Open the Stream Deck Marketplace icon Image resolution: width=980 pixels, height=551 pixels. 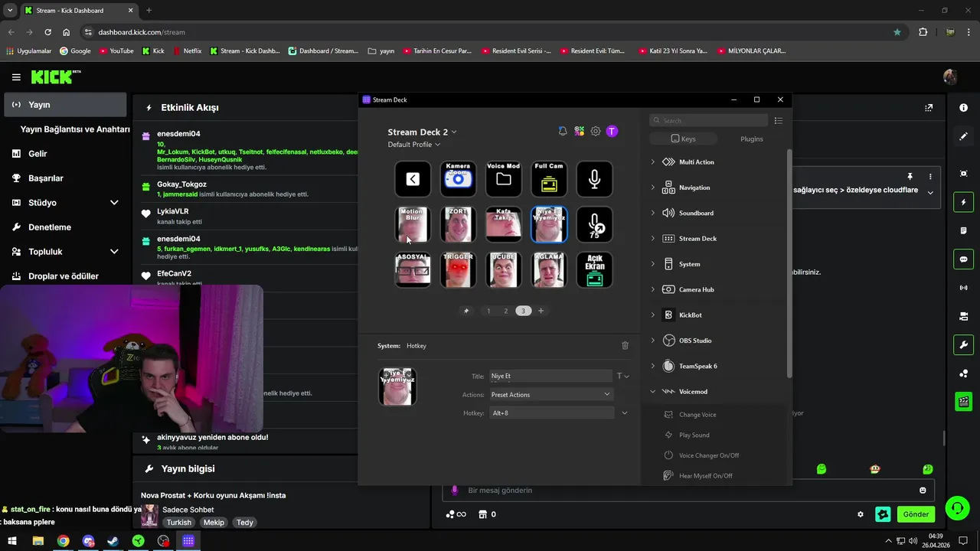[x=580, y=132]
